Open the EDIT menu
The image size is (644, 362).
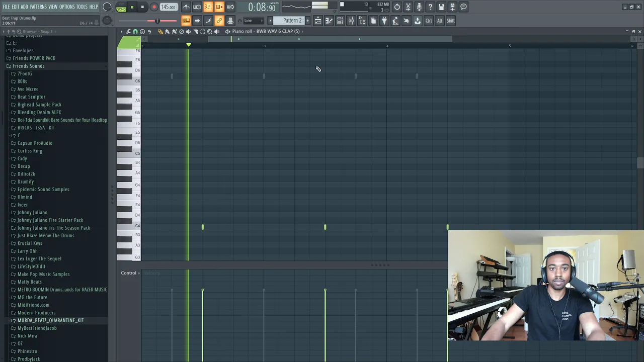[16, 7]
